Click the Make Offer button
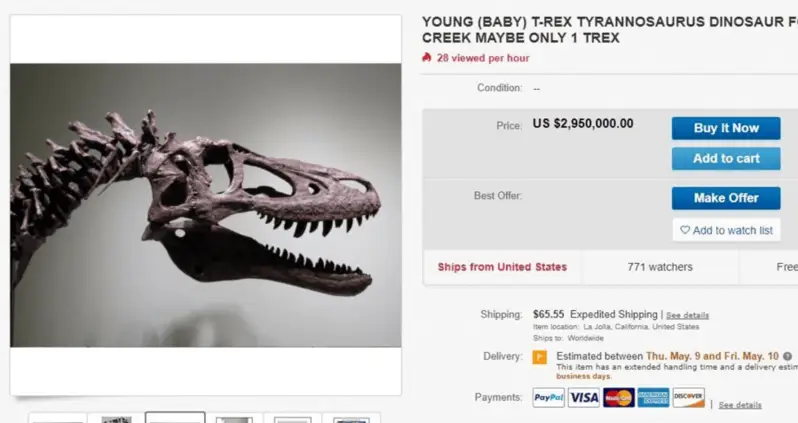798x423 pixels. click(x=726, y=198)
